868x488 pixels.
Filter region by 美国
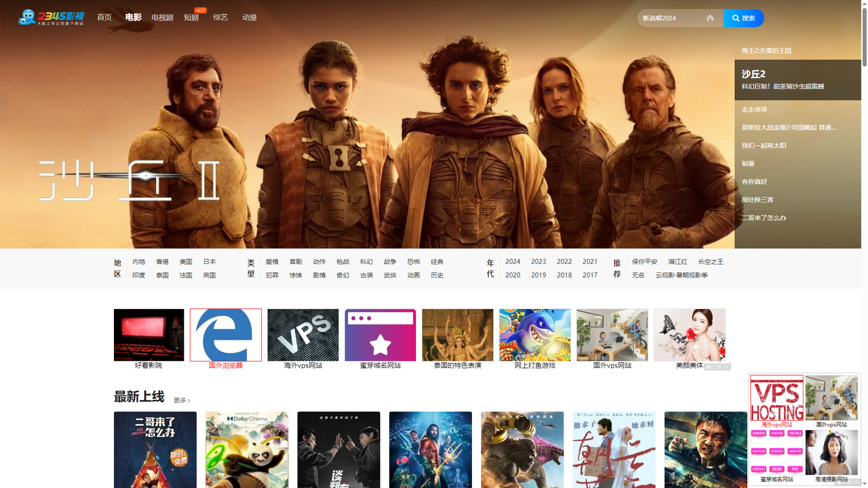coord(186,262)
